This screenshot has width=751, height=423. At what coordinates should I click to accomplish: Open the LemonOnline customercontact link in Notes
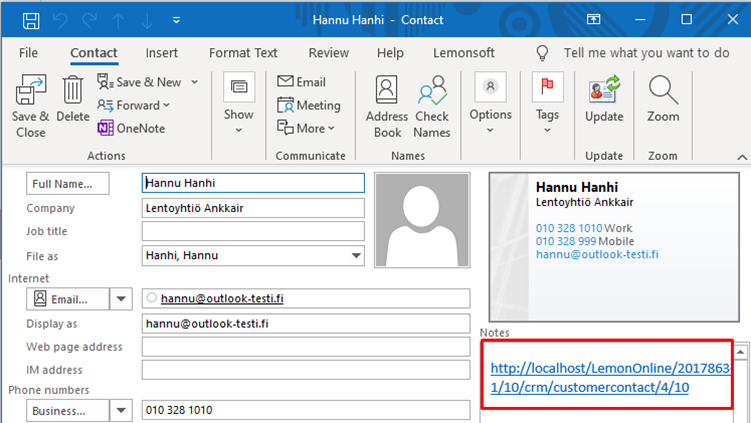coord(610,377)
